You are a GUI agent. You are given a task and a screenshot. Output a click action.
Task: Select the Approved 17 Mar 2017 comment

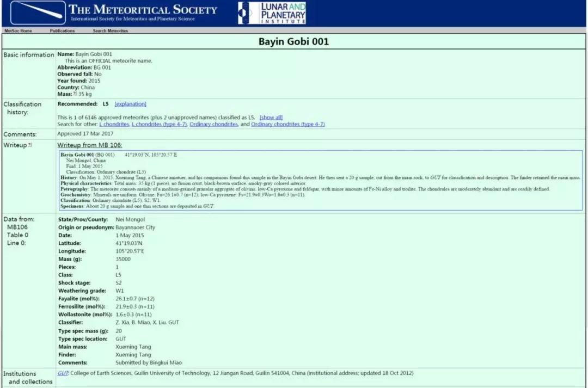[85, 133]
